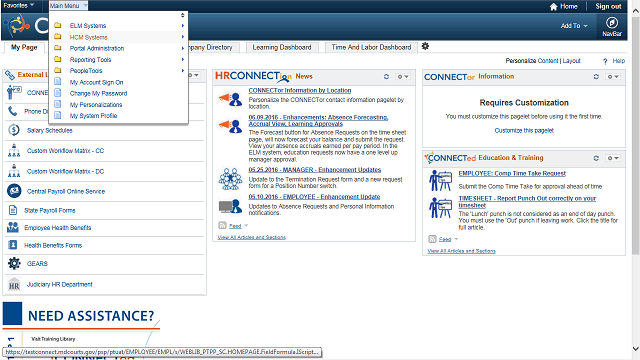Click the scrollbar down arrow

[636, 349]
